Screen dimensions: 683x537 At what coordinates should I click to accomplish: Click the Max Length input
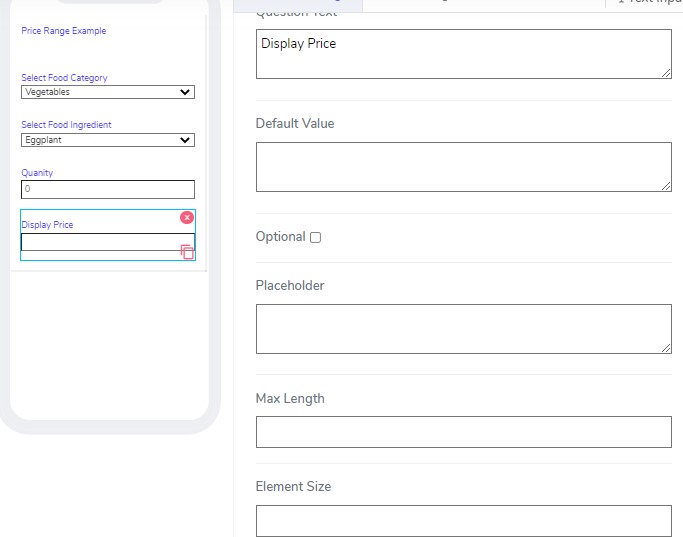463,432
